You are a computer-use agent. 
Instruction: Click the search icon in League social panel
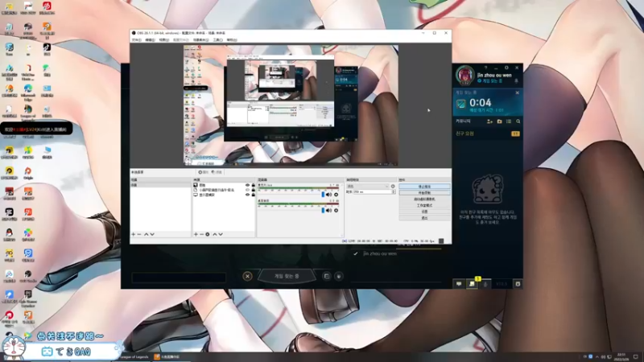pyautogui.click(x=518, y=121)
